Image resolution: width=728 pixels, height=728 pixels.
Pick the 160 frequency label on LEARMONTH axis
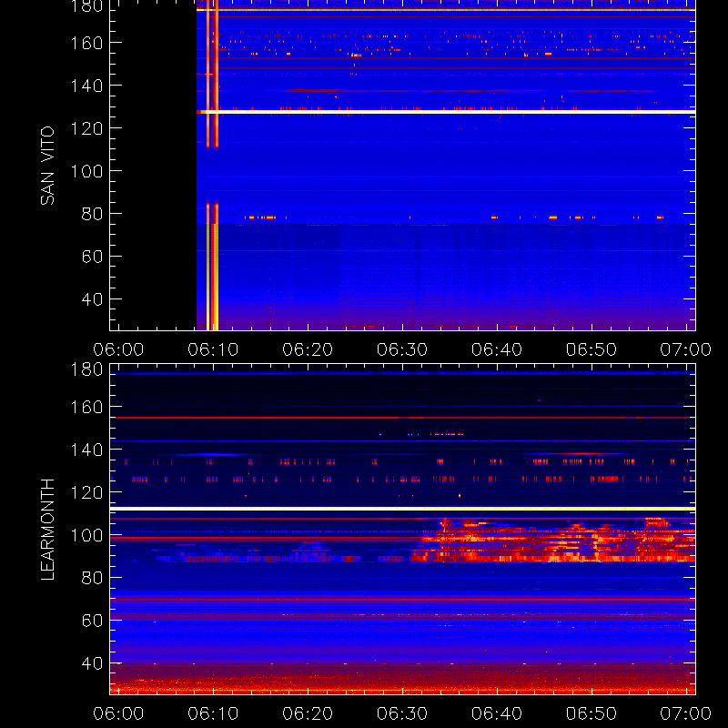pyautogui.click(x=86, y=407)
